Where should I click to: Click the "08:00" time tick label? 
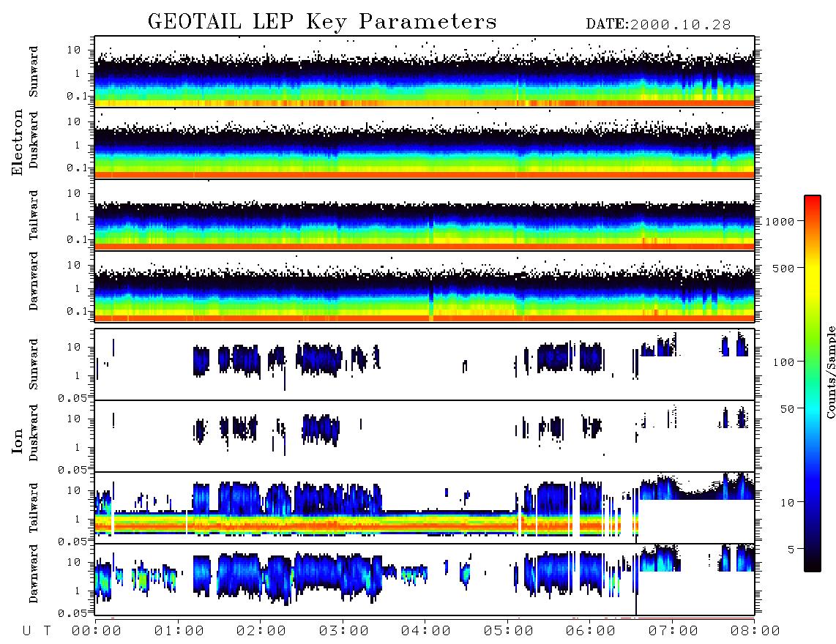(x=755, y=632)
